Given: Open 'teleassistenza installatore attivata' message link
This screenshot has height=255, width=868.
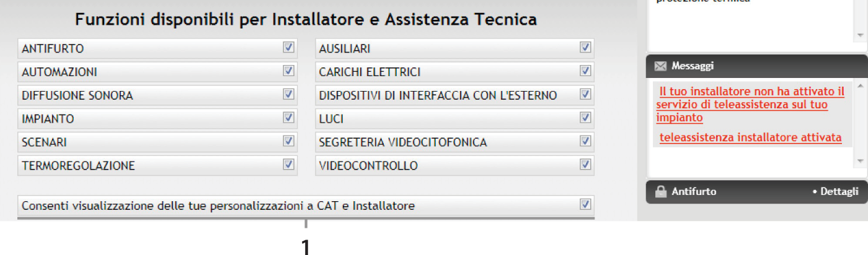Looking at the screenshot, I should coord(750,137).
